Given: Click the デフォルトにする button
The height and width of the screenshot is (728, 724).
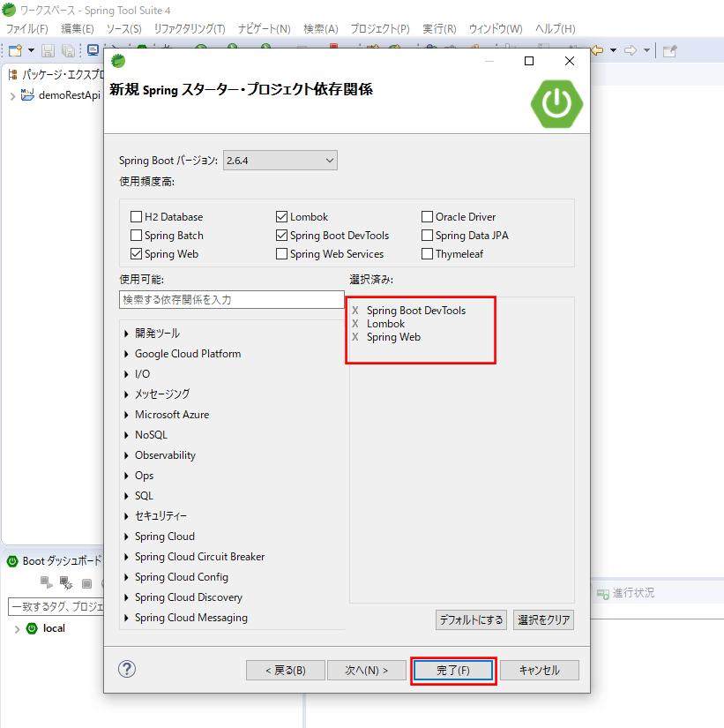Looking at the screenshot, I should [x=471, y=619].
